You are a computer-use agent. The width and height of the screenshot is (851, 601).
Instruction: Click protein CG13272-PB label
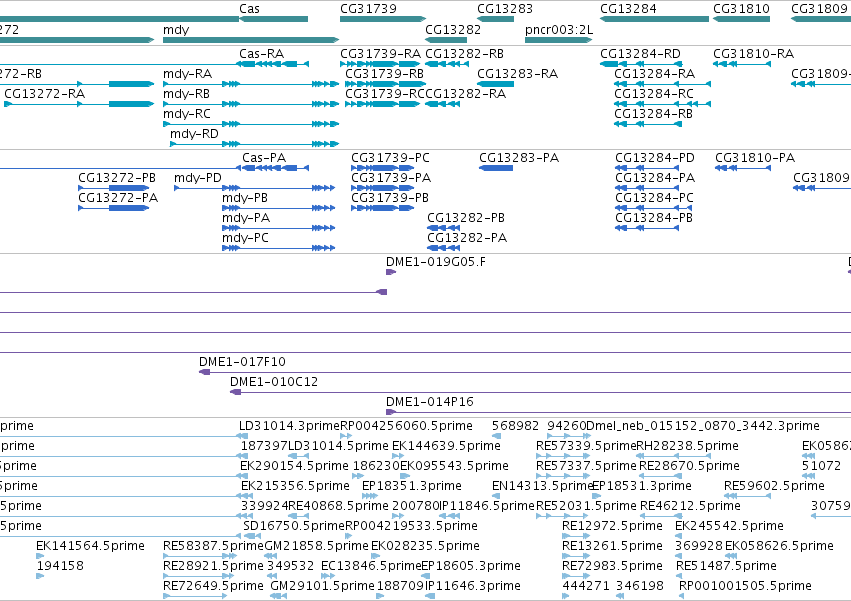coord(117,178)
